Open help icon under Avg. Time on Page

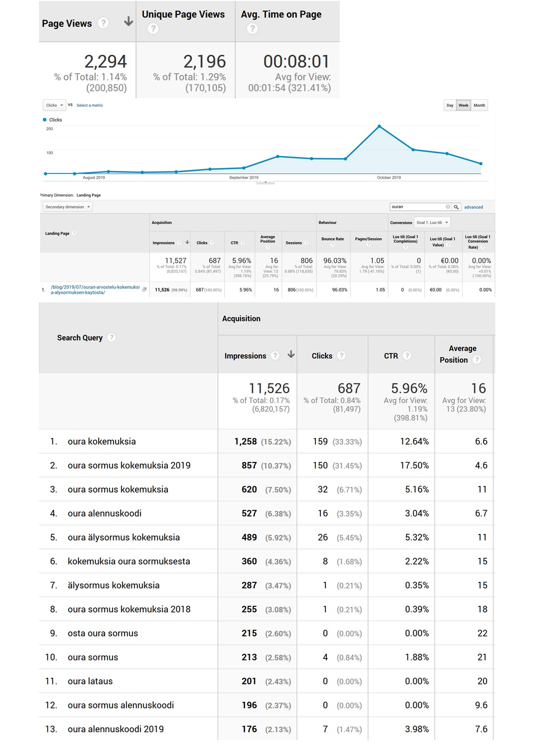point(252,29)
